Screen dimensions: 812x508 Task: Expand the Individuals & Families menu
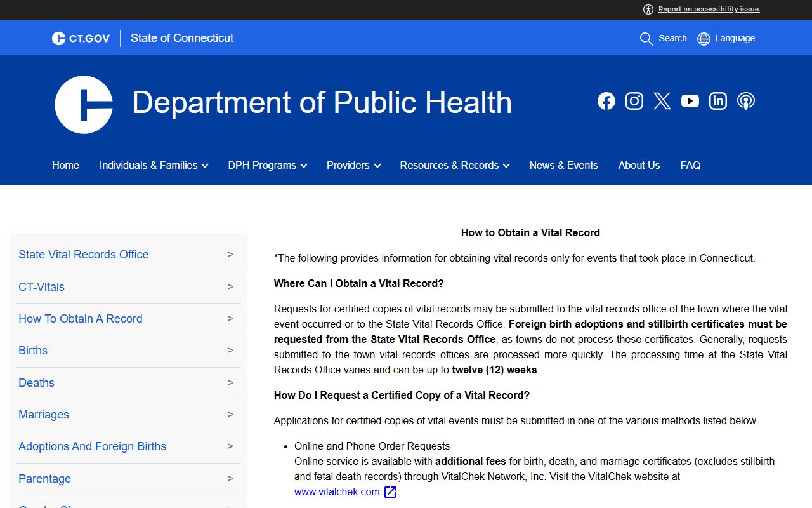tap(154, 165)
